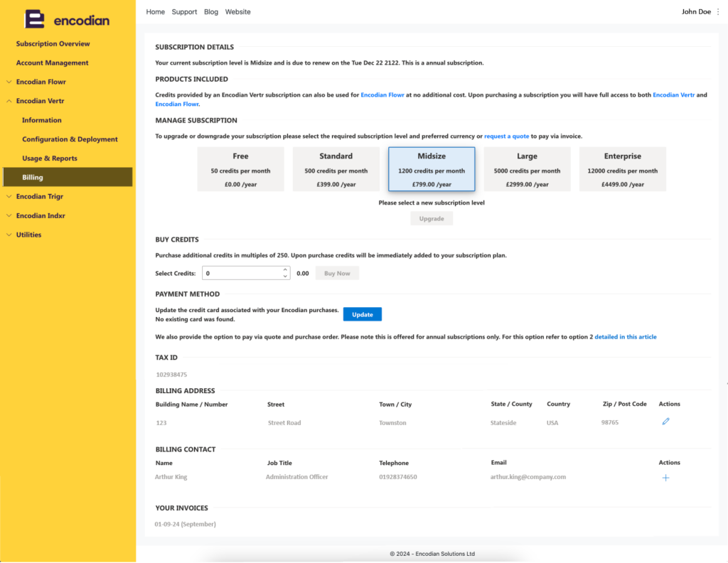This screenshot has width=728, height=563.
Task: Open the Home menu item
Action: click(x=155, y=11)
